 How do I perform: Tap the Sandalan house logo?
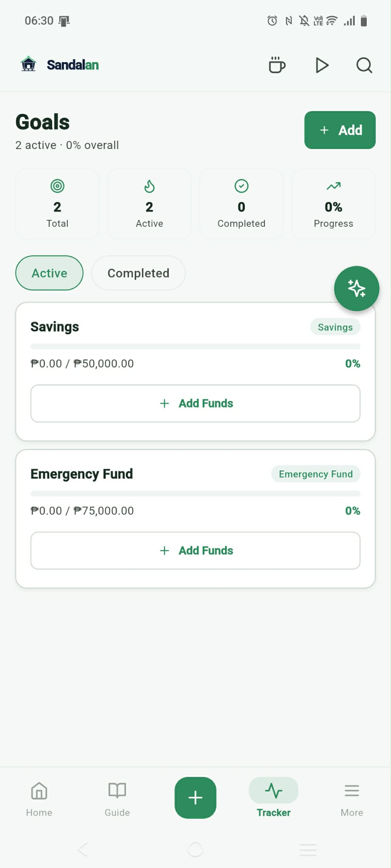pos(28,64)
